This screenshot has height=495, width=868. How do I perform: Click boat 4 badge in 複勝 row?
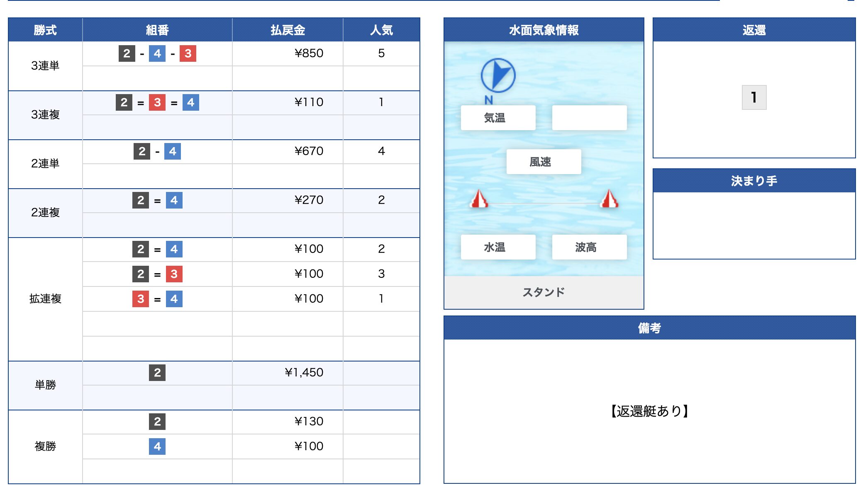(x=157, y=446)
